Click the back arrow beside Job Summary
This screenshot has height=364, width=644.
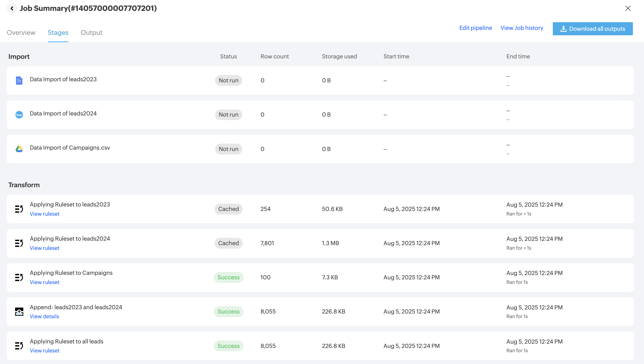pos(12,8)
